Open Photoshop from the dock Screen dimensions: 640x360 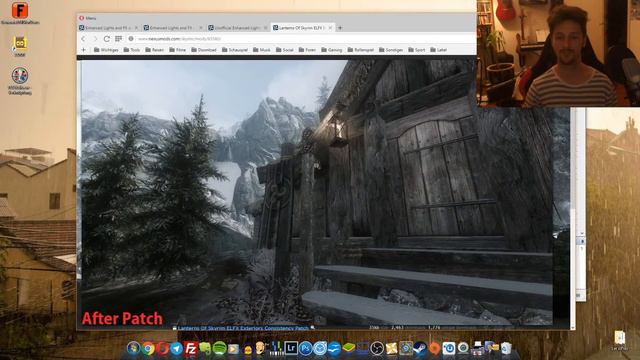[x=305, y=348]
